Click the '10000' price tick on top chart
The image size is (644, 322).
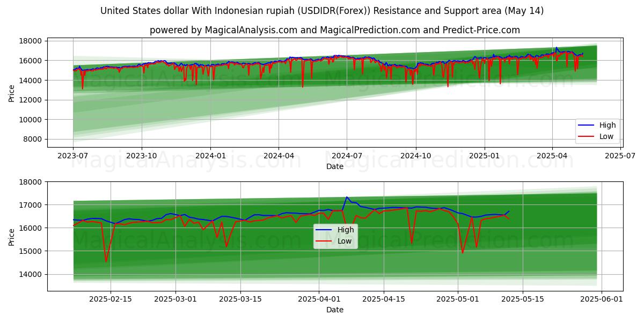(31, 120)
